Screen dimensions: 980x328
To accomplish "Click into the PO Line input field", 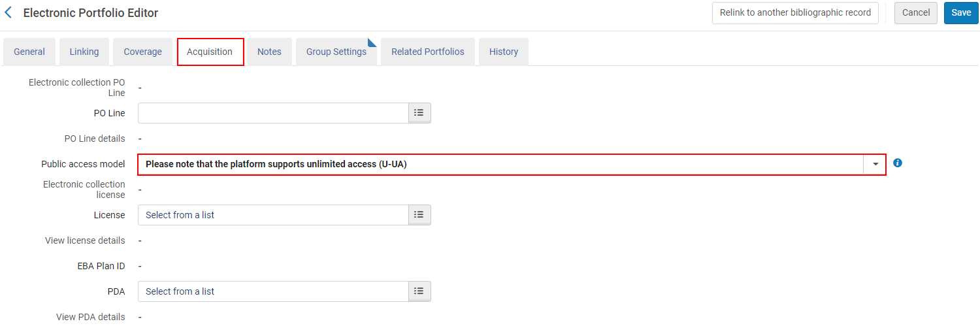I will point(273,113).
